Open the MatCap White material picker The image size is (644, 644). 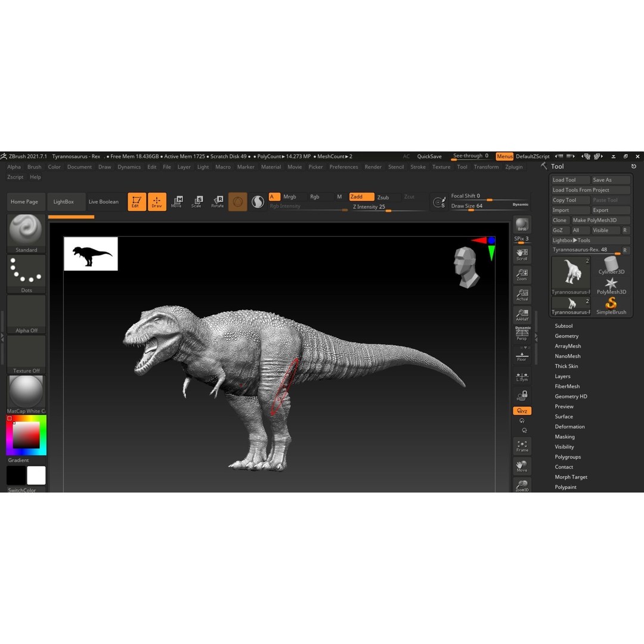click(26, 395)
